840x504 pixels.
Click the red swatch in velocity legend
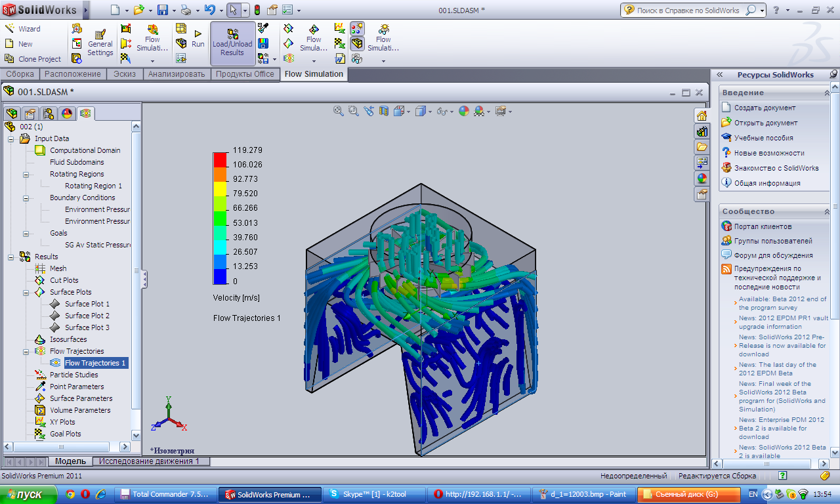219,158
